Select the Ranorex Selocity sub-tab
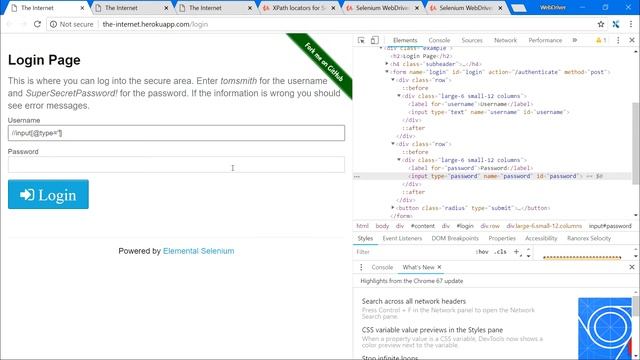 coord(589,238)
